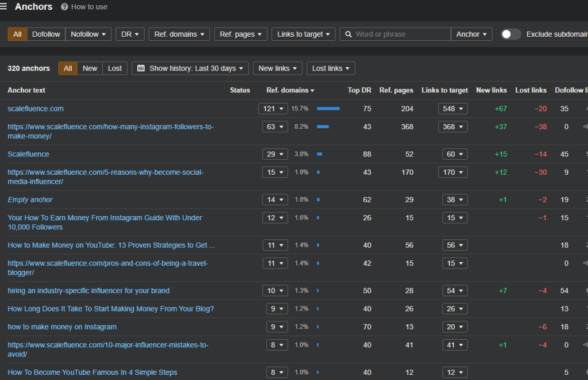Focus the Word or phrase search field

coord(395,34)
